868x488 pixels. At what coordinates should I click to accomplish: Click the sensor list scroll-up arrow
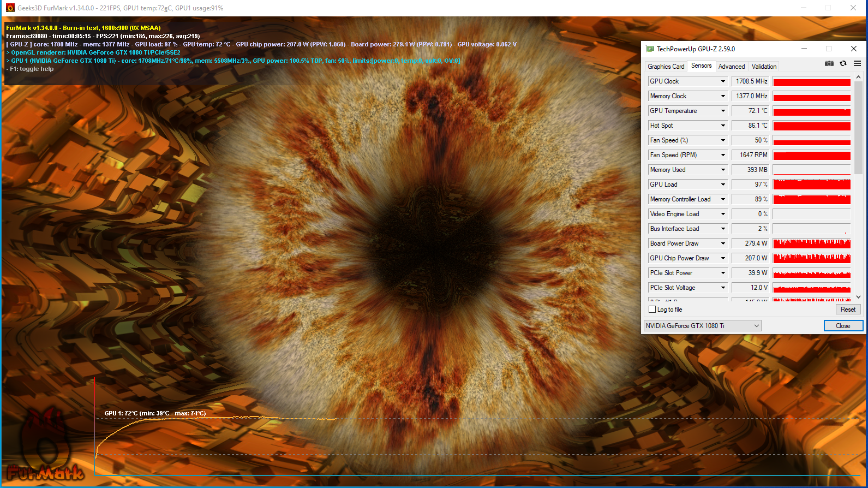(858, 78)
